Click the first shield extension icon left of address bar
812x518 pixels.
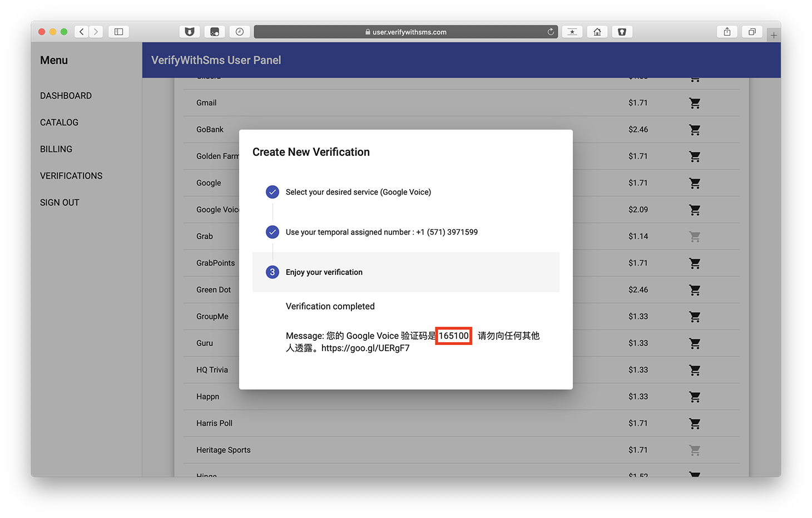point(190,32)
